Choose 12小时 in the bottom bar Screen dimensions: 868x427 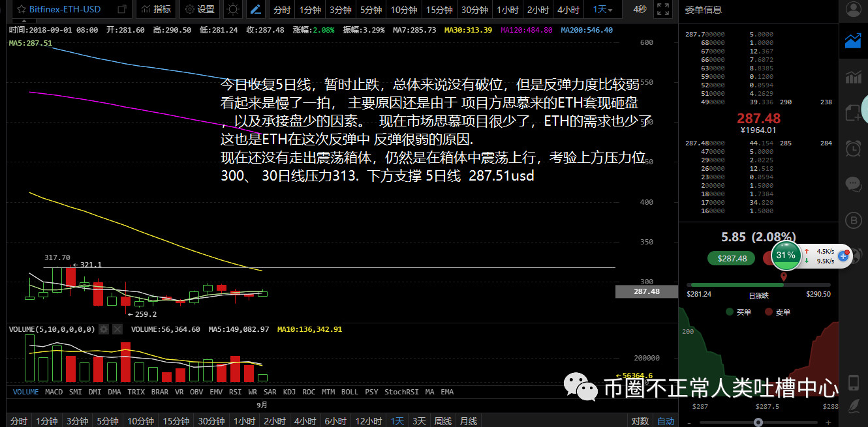[x=369, y=421]
